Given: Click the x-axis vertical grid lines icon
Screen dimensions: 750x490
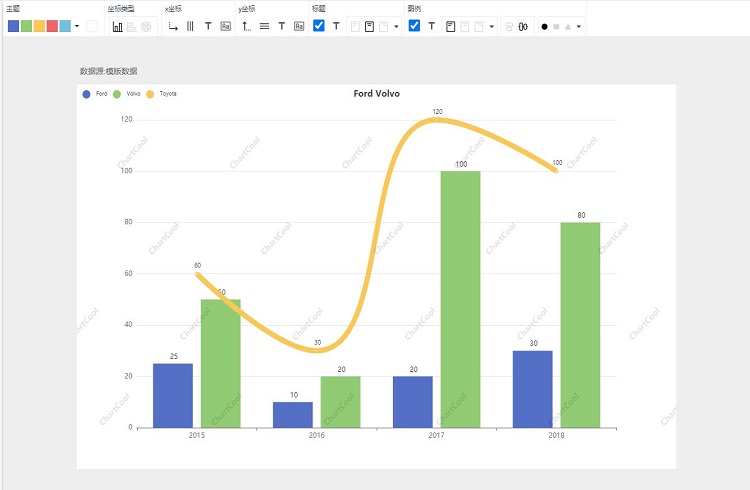Looking at the screenshot, I should 190,26.
